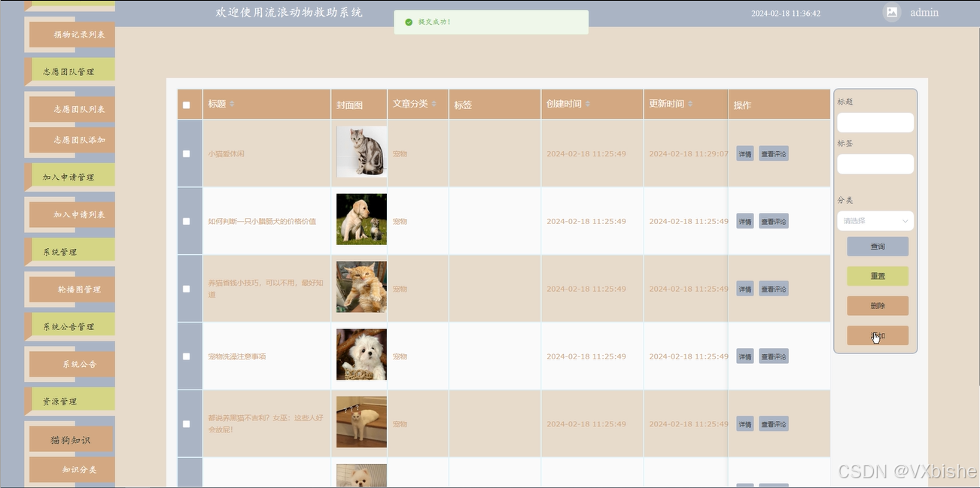The image size is (980, 488).
Task: Open the grey tabby cat cover thumbnail
Action: coord(361,152)
